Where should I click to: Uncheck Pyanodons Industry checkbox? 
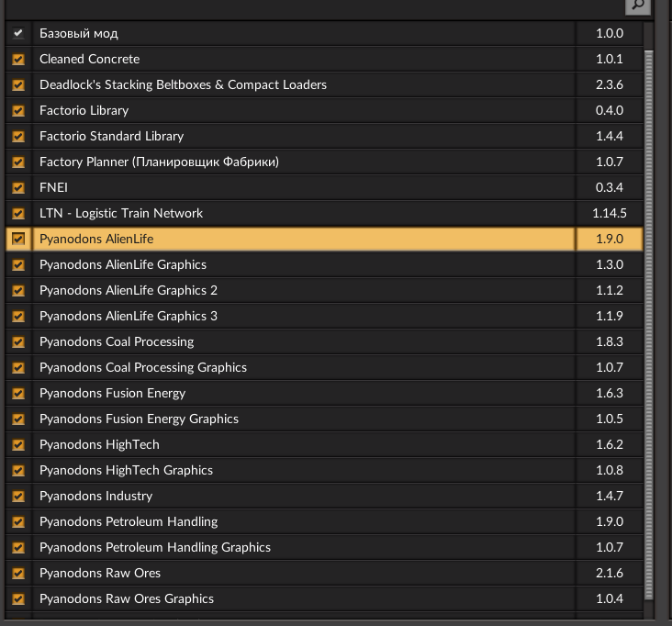point(18,496)
